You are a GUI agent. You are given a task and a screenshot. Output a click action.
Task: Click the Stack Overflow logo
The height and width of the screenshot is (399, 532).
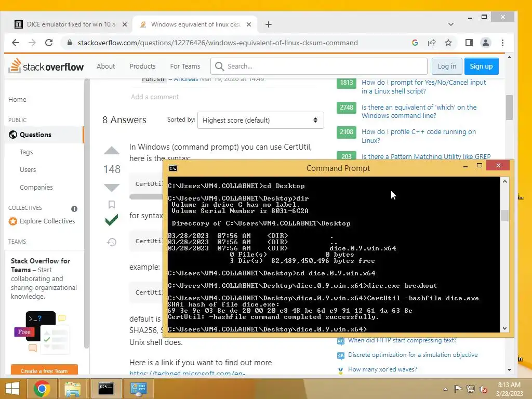[x=46, y=66]
